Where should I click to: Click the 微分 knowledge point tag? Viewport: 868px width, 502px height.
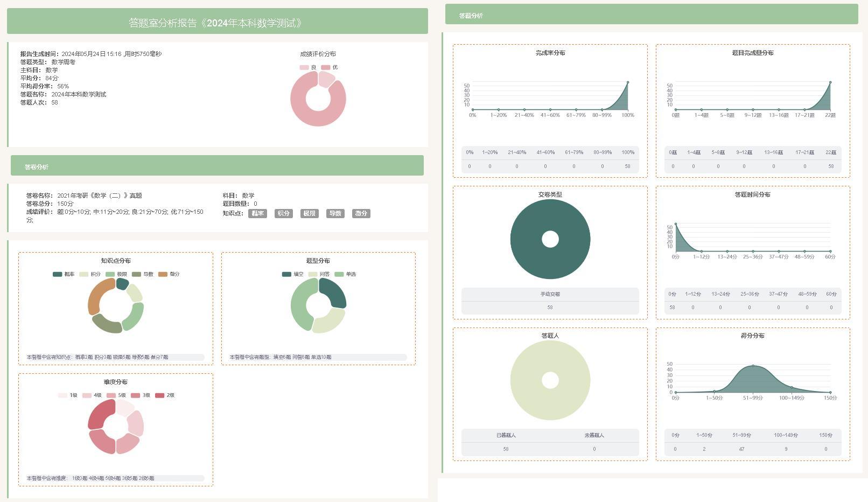click(x=361, y=213)
